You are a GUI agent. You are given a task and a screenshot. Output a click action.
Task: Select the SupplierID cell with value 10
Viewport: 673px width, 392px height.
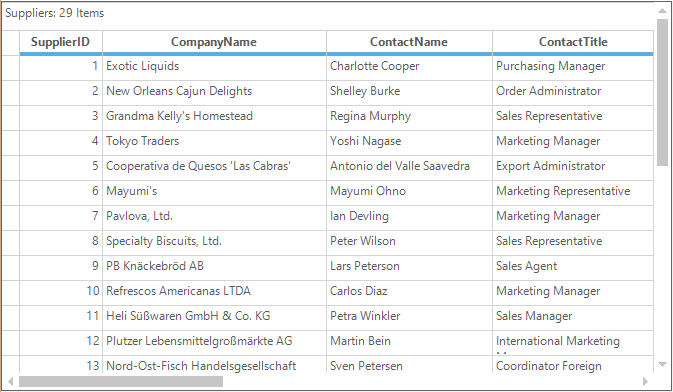click(61, 293)
